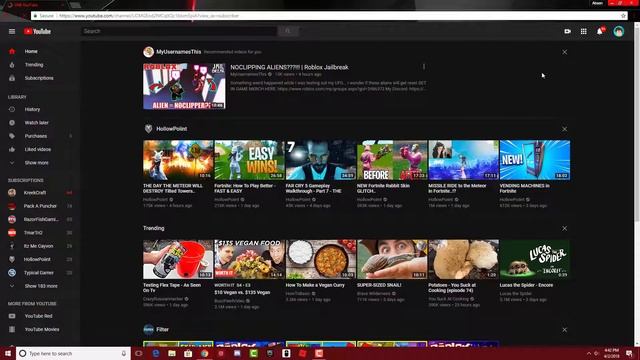Play How To Make a Vegan Curry
This screenshot has width=640, height=360.
pos(321,260)
